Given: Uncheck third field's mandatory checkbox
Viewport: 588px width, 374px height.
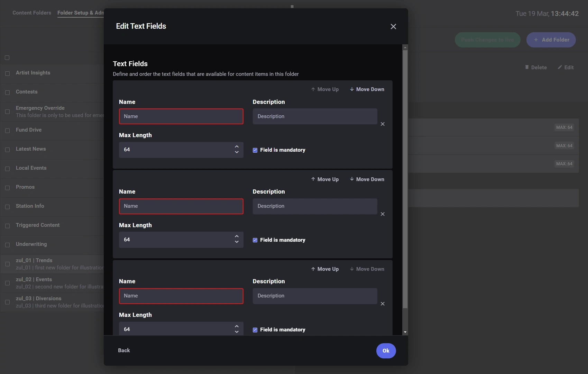Looking at the screenshot, I should pos(255,330).
